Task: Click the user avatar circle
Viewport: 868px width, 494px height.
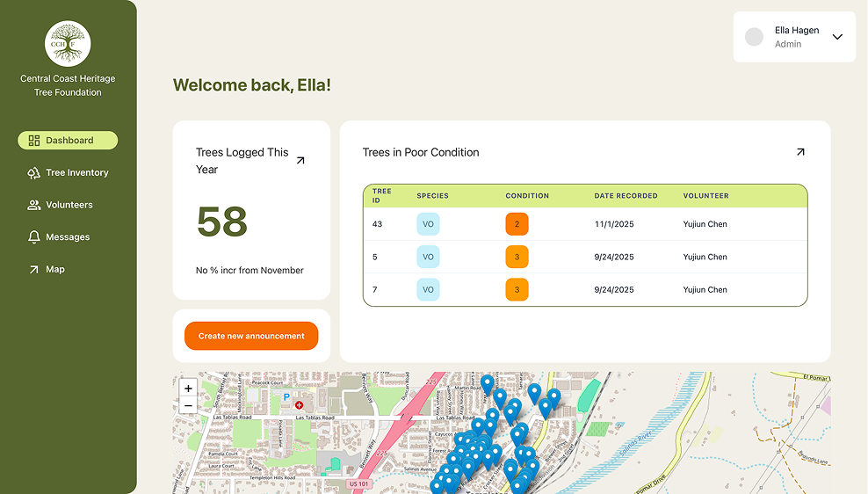Action: coord(754,37)
